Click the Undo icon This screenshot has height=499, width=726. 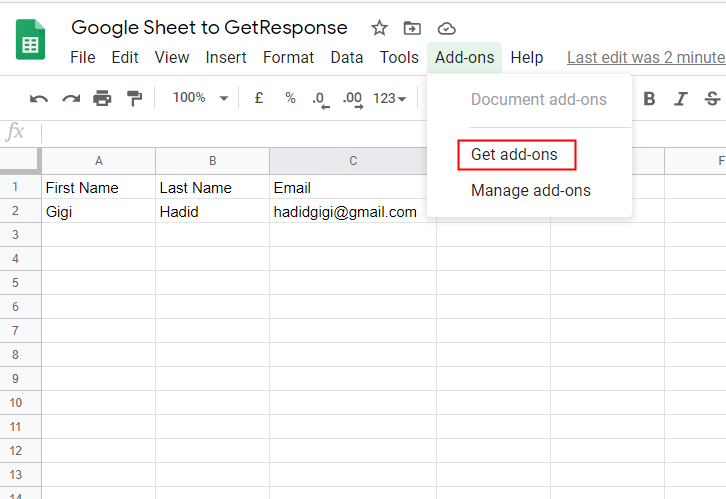click(38, 99)
